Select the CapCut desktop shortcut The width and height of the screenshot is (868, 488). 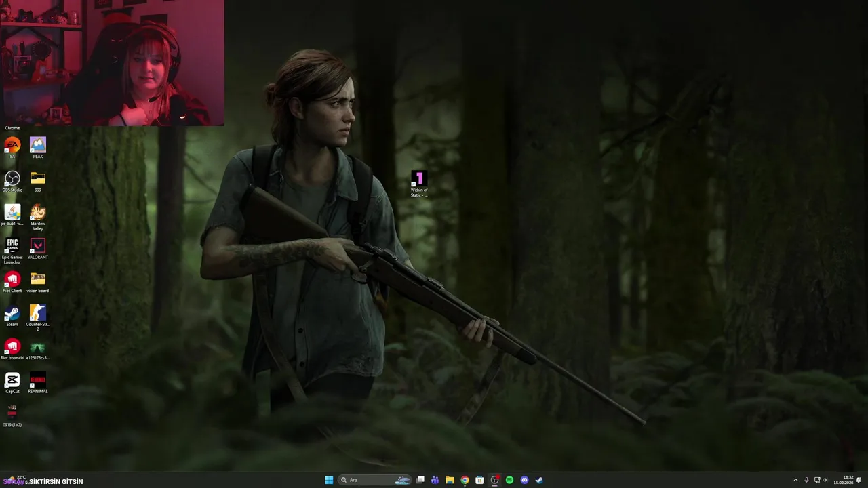(12, 381)
